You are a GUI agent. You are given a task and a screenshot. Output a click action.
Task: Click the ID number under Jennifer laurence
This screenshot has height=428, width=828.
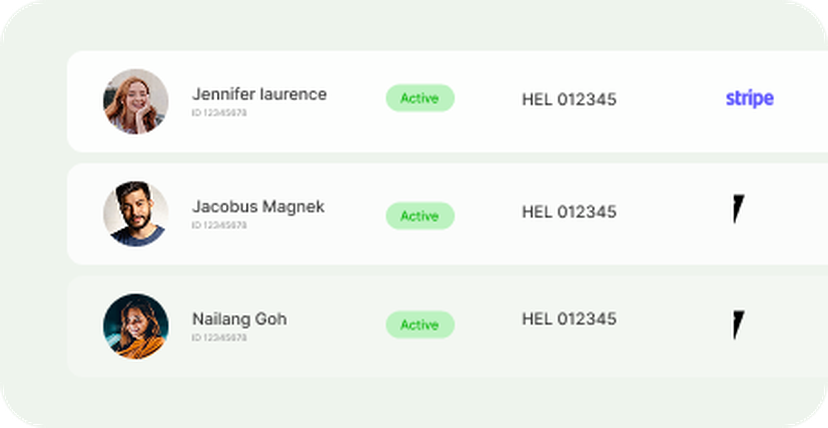coord(219,113)
